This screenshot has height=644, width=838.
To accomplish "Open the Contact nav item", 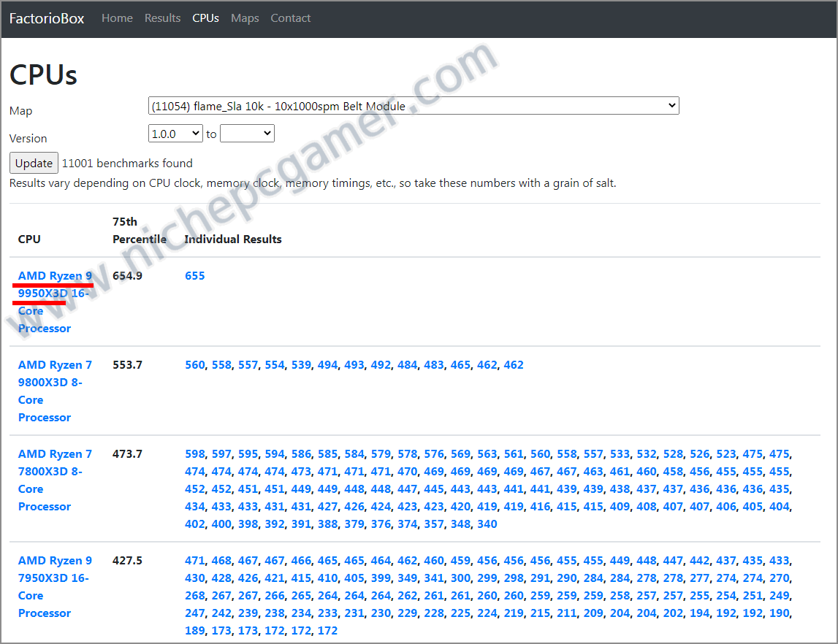I will click(290, 18).
